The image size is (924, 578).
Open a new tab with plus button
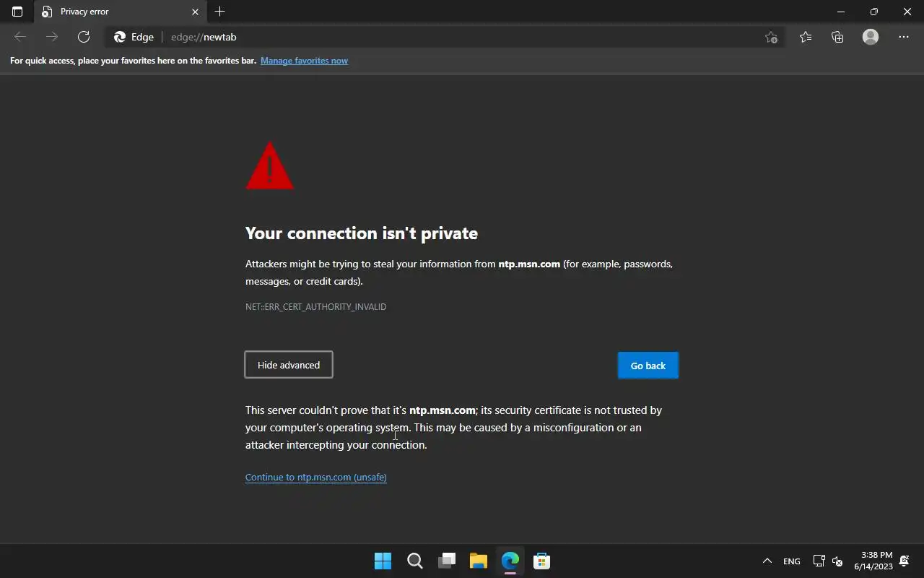pos(220,12)
